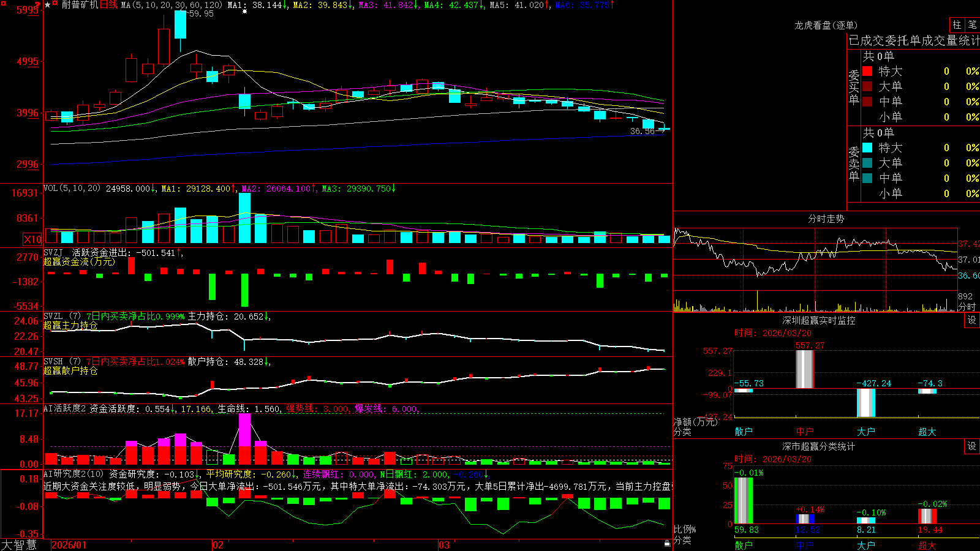Click the 大智慧 label in the bottom-left corner

point(19,544)
